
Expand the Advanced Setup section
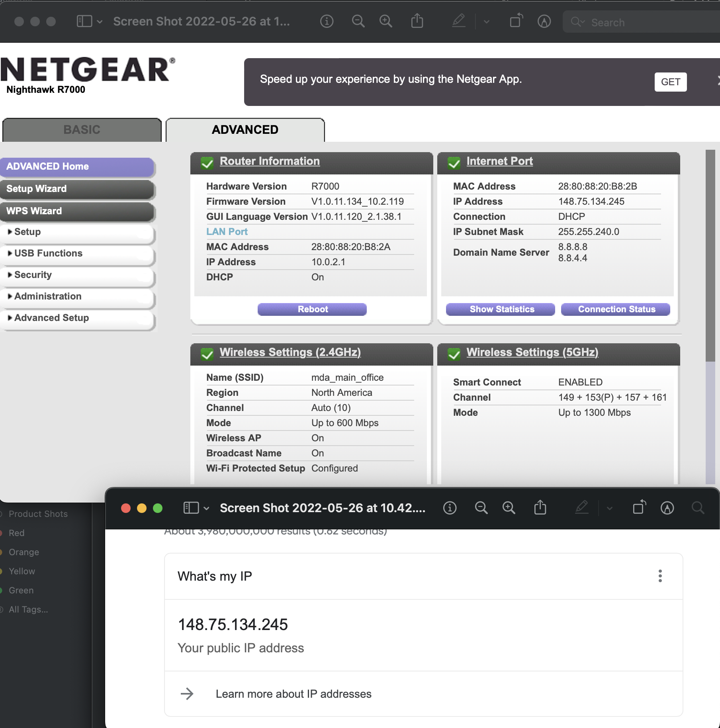pyautogui.click(x=51, y=318)
